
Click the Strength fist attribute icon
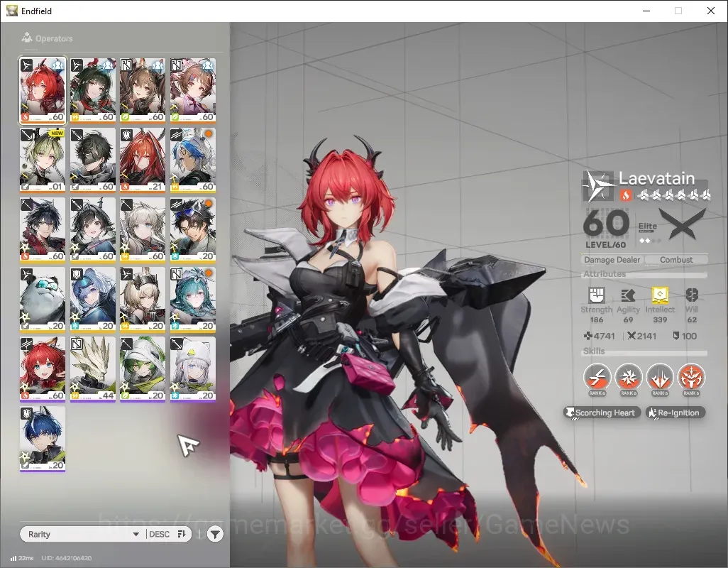[x=597, y=295]
